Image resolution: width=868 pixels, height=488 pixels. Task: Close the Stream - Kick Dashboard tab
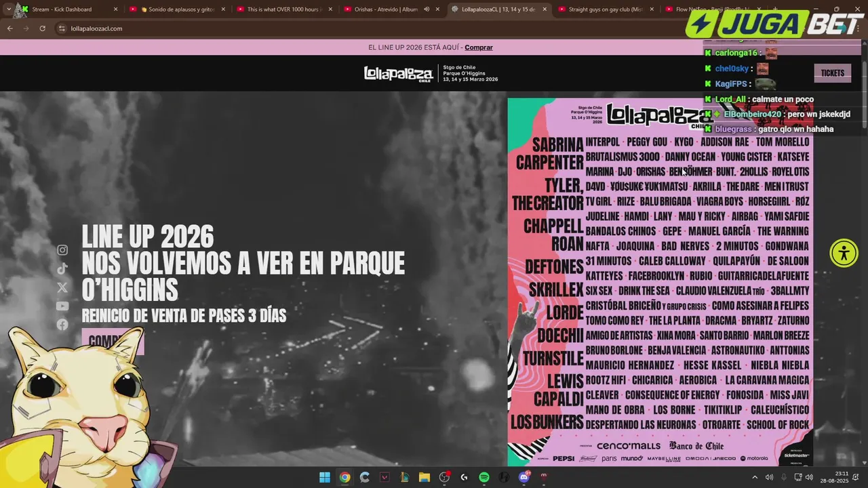(115, 9)
